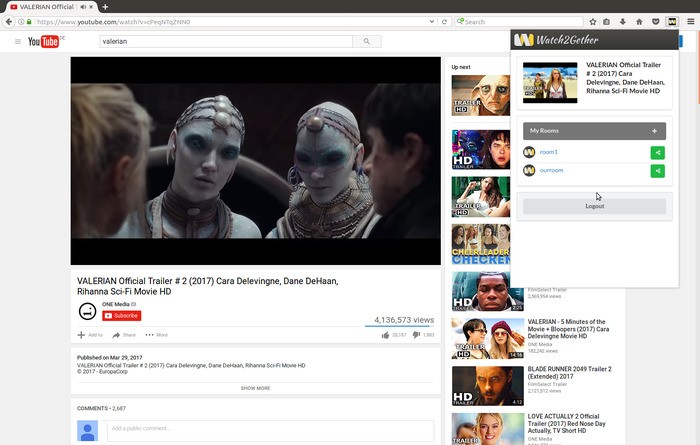The height and width of the screenshot is (445, 700).
Task: Share ourroom using green share button
Action: pyautogui.click(x=658, y=171)
